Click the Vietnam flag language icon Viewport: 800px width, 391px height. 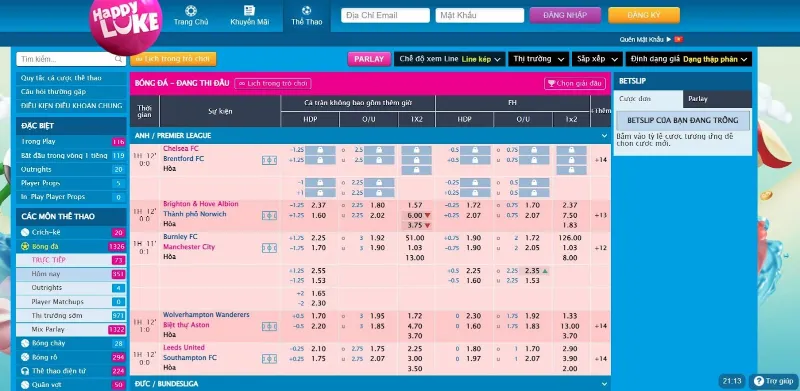(x=678, y=39)
